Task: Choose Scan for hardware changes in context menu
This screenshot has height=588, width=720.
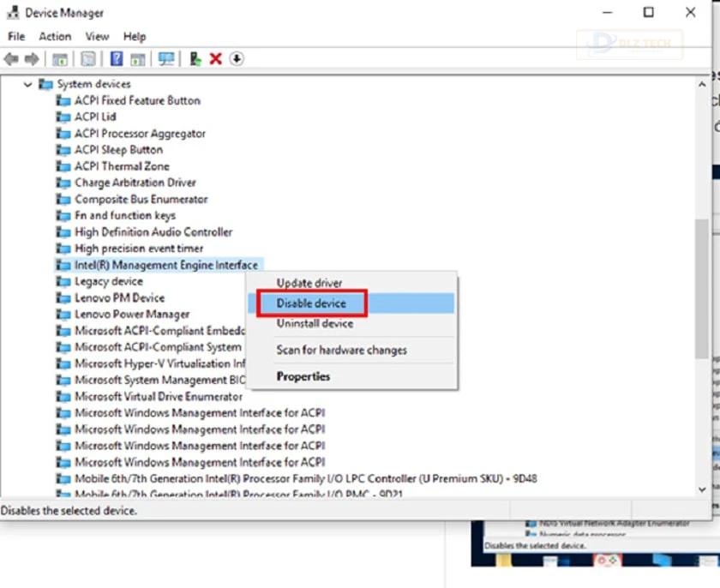Action: [351, 351]
